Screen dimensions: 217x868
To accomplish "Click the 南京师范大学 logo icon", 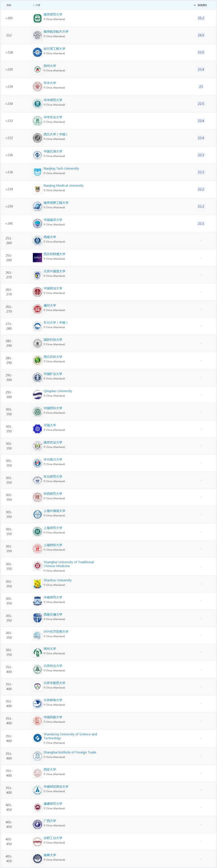I will click(x=37, y=18).
